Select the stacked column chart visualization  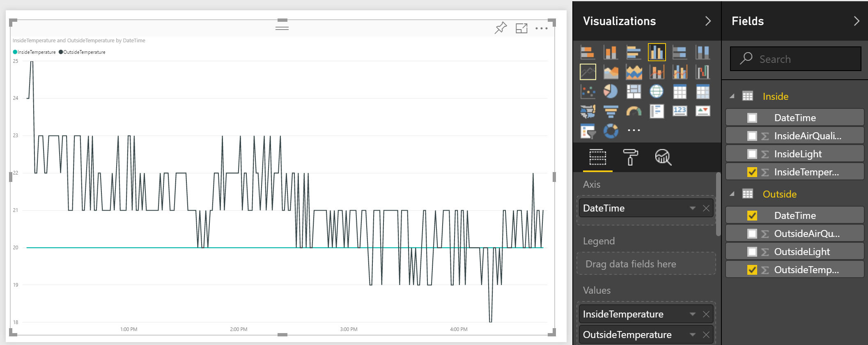pyautogui.click(x=611, y=53)
